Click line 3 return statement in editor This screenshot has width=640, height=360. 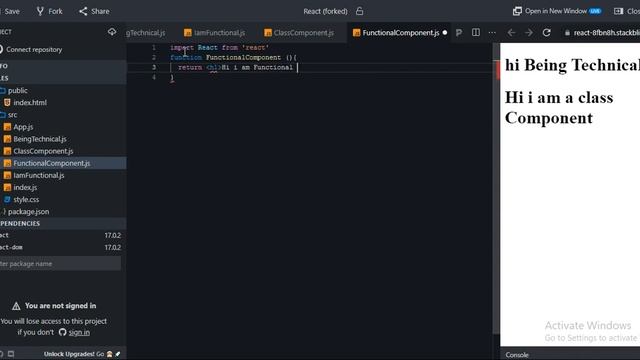[235, 67]
